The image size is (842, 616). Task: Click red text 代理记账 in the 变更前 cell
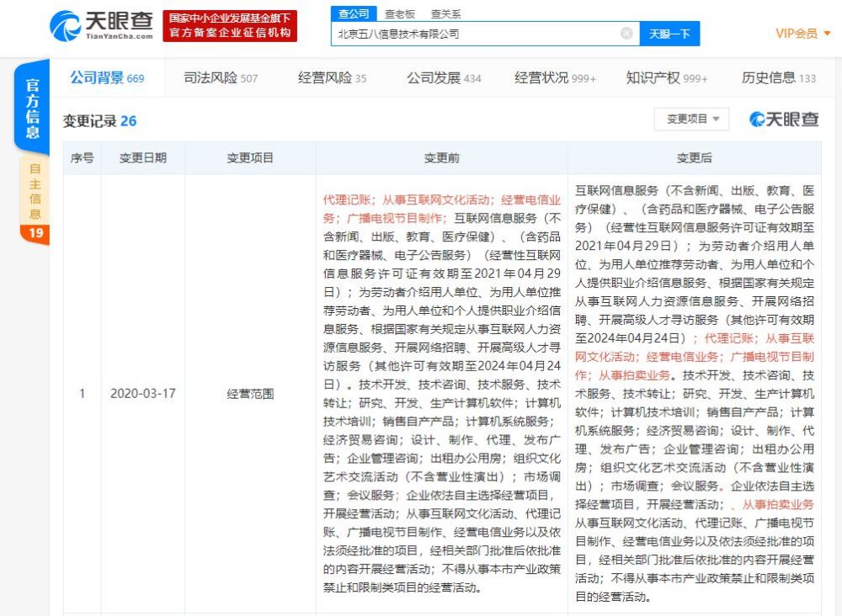tap(346, 200)
